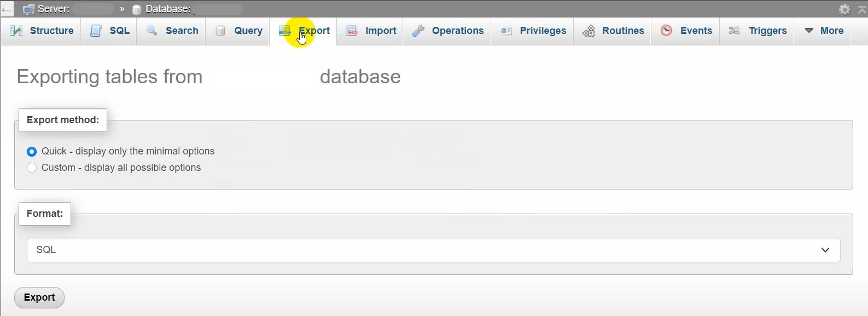Open the Operations tab
The height and width of the screenshot is (316, 868).
(448, 31)
